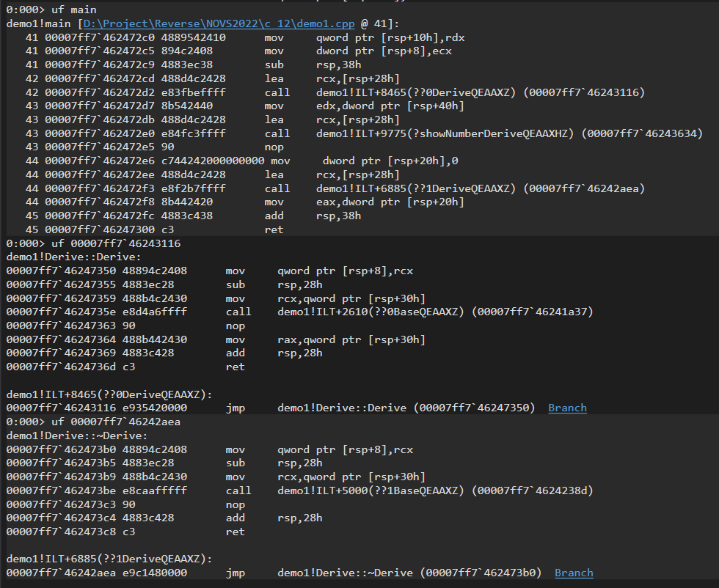Click the 'demo1!Derive::Derive:' function header
The height and width of the screenshot is (588, 719).
pyautogui.click(x=74, y=257)
